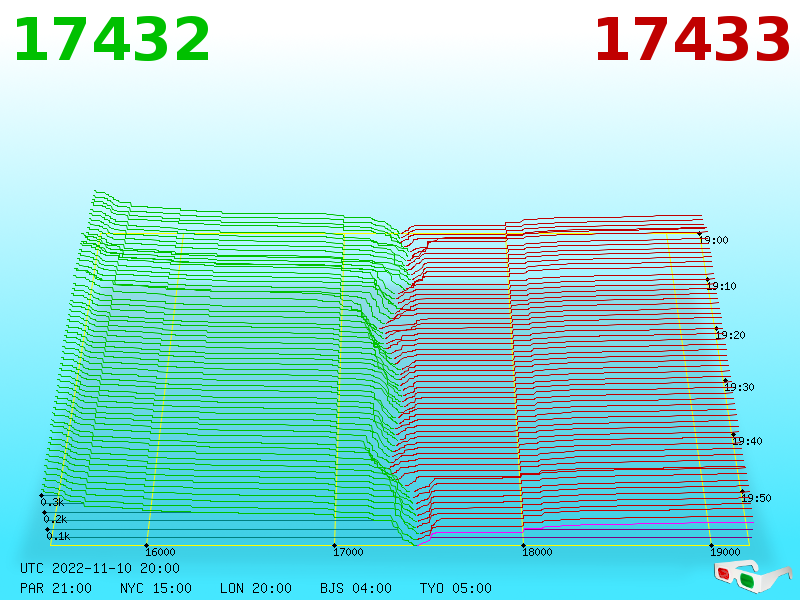
Task: Click the 19:20 time axis marker
Action: pyautogui.click(x=731, y=335)
